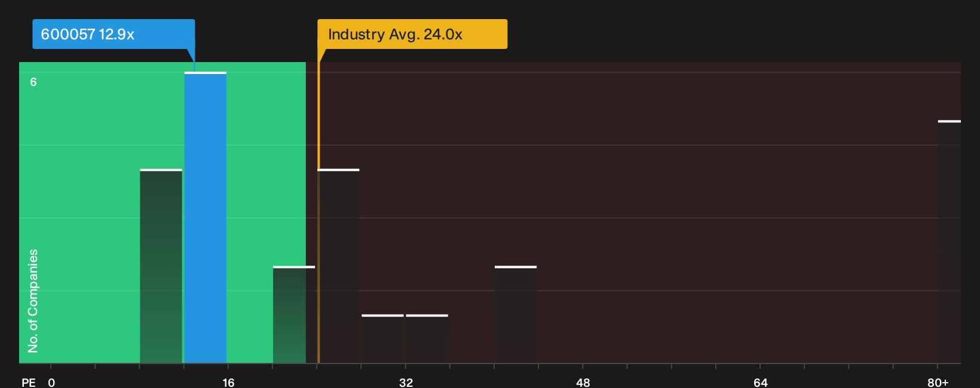Viewport: 980px width, 388px height.
Task: Click the '48' x-axis tick label
Action: point(583,382)
